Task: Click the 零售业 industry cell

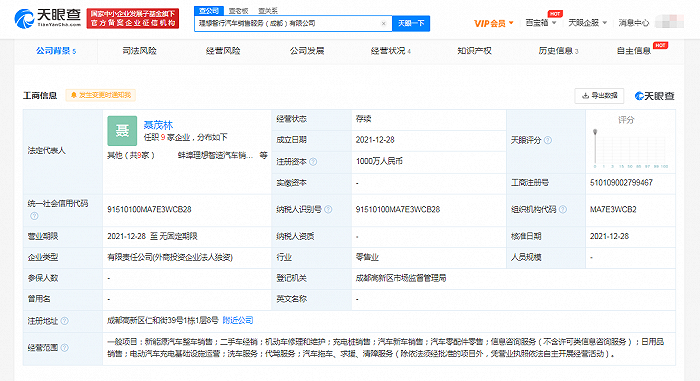Action: tap(367, 257)
